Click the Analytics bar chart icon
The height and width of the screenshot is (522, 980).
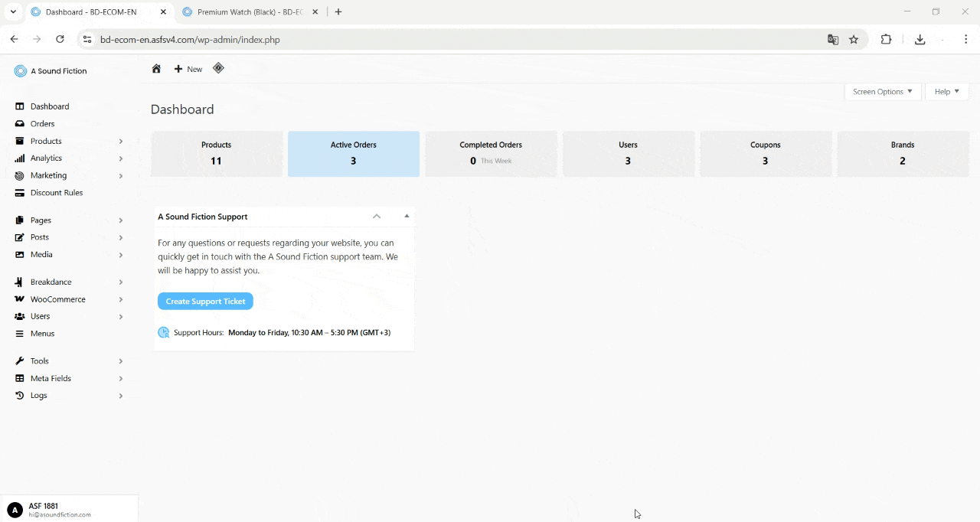click(20, 158)
